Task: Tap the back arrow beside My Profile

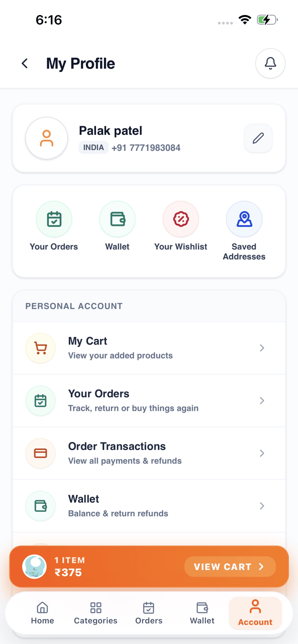Action: pos(24,63)
